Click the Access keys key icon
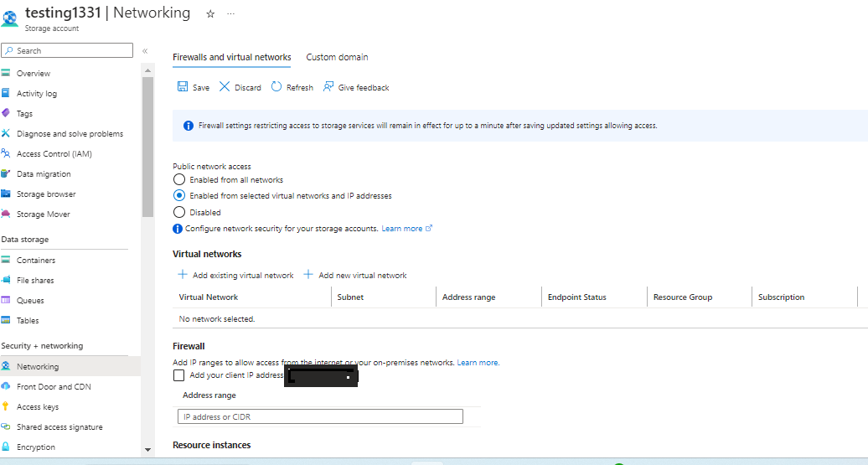The image size is (868, 465). coord(6,406)
